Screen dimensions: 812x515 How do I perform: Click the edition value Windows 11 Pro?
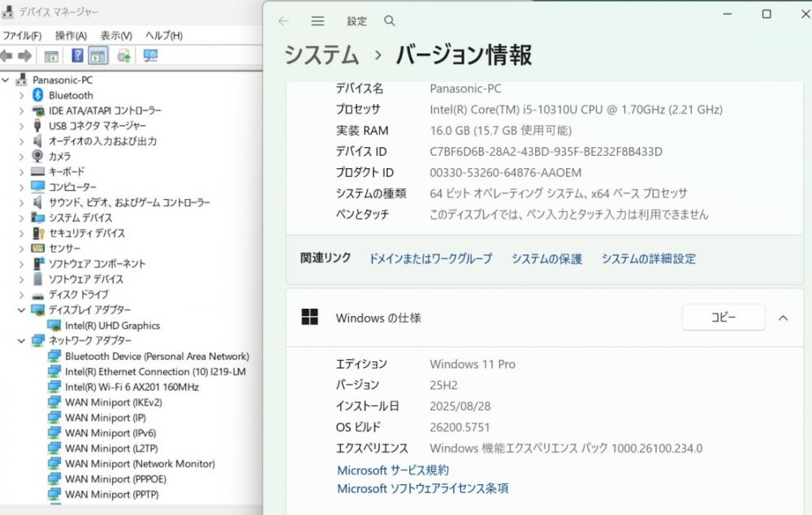click(x=473, y=364)
